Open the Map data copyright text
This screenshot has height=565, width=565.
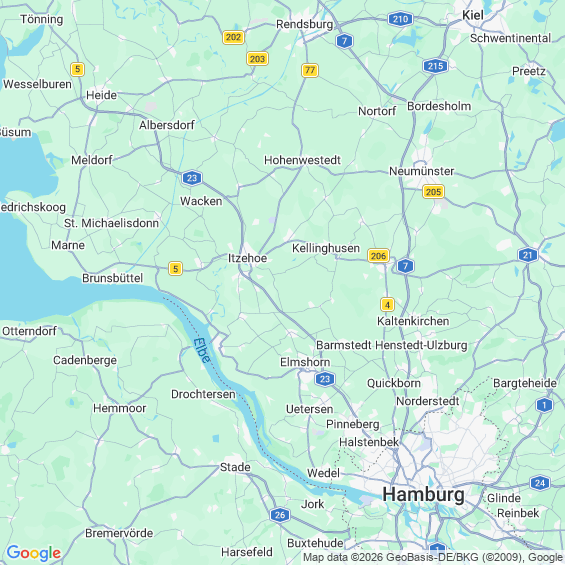(x=433, y=557)
